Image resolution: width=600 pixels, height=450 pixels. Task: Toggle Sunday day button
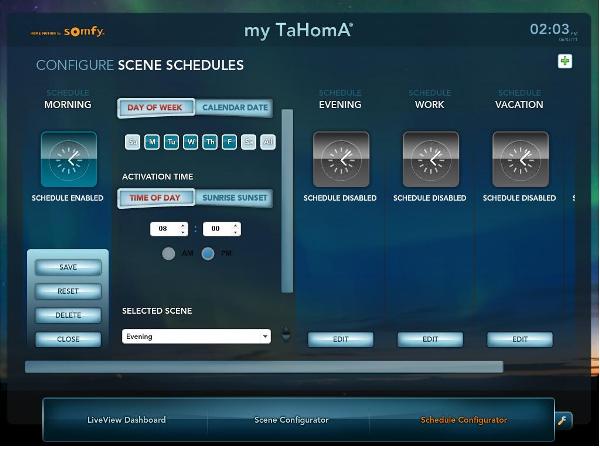click(x=132, y=142)
